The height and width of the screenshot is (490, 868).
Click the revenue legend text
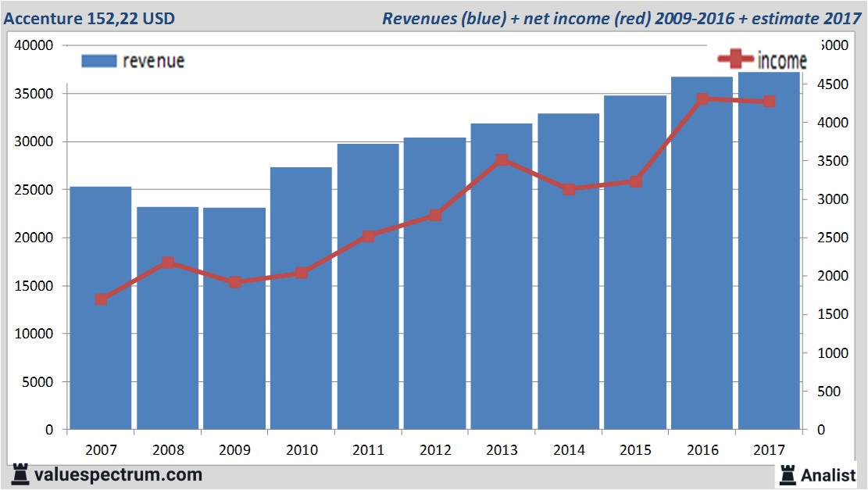pos(153,61)
